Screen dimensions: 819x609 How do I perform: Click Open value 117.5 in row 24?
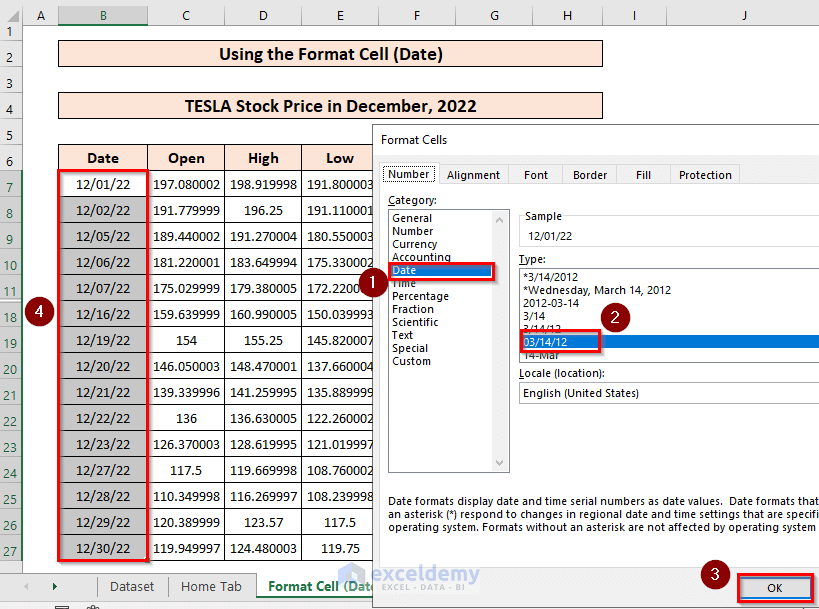[186, 471]
